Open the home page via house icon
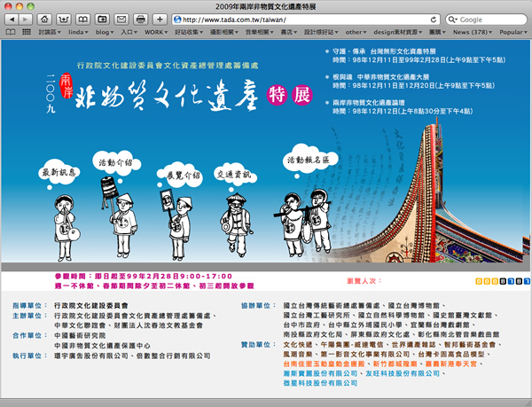Viewport: 532px width, 407px height. click(44, 20)
